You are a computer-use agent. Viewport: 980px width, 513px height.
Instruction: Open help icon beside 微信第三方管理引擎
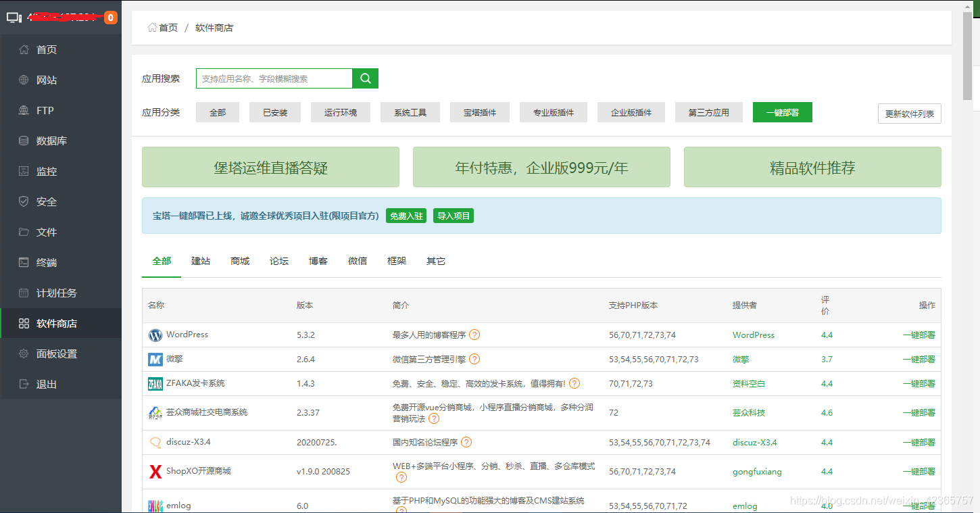tap(474, 359)
